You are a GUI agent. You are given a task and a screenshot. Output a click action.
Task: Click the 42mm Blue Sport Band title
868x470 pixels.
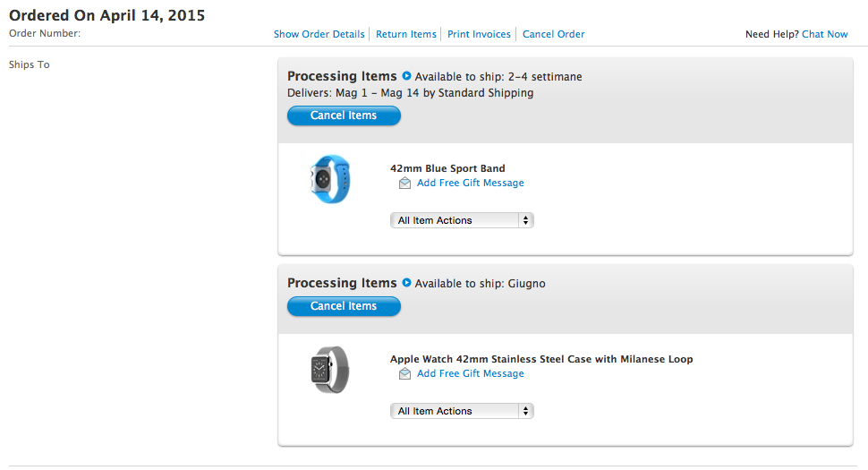[x=447, y=168]
